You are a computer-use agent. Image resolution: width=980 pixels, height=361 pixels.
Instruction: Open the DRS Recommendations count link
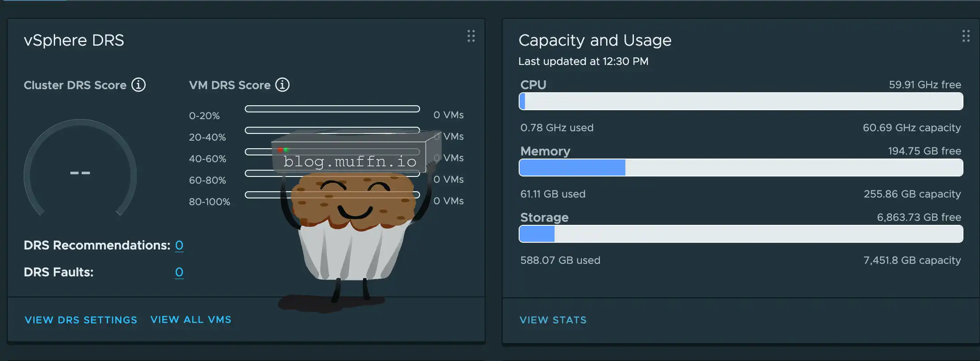point(179,245)
